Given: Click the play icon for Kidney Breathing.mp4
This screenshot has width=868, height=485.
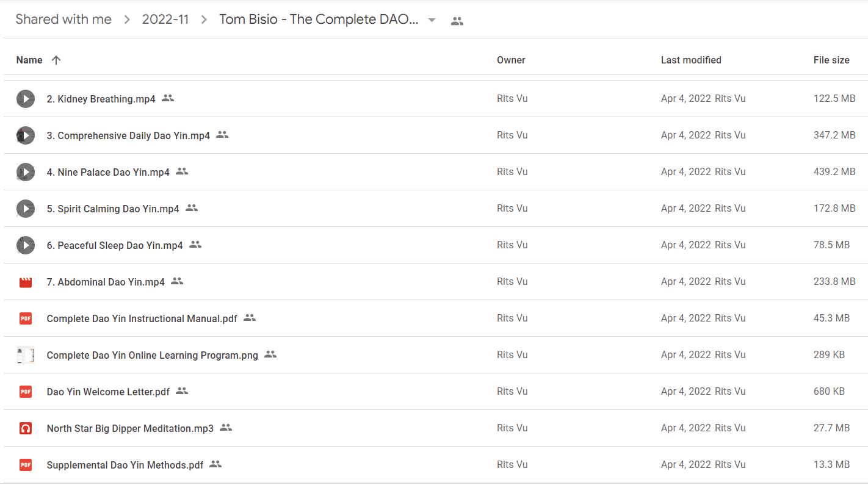Looking at the screenshot, I should coord(25,99).
